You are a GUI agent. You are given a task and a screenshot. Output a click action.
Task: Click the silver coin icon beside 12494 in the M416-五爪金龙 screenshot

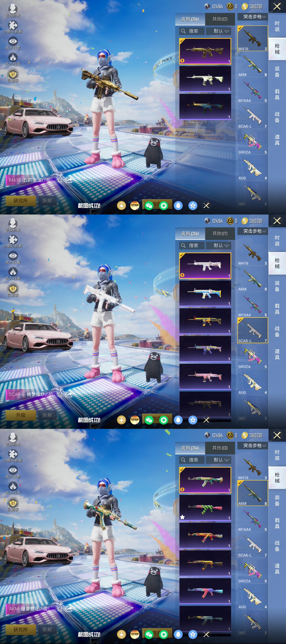(207, 6)
